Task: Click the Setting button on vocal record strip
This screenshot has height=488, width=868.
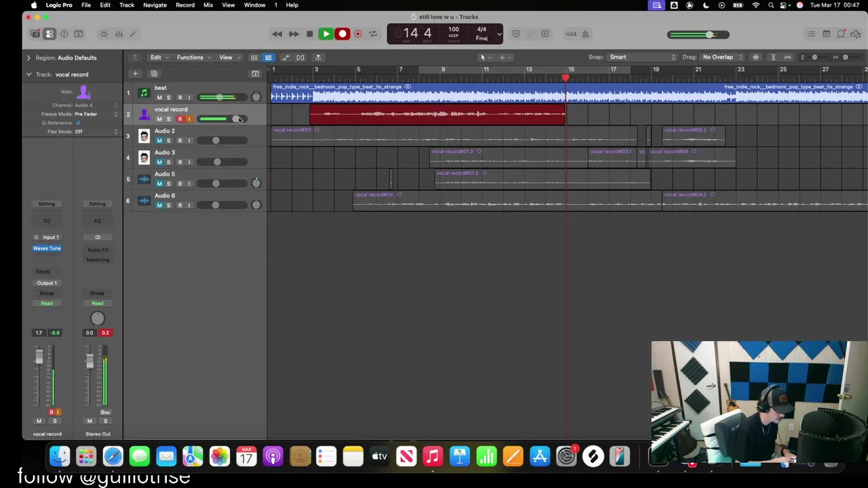Action: click(x=46, y=204)
